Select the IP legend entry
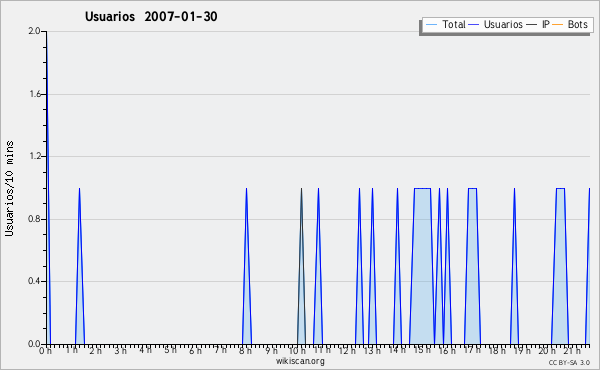The width and height of the screenshot is (600, 370). click(538, 24)
